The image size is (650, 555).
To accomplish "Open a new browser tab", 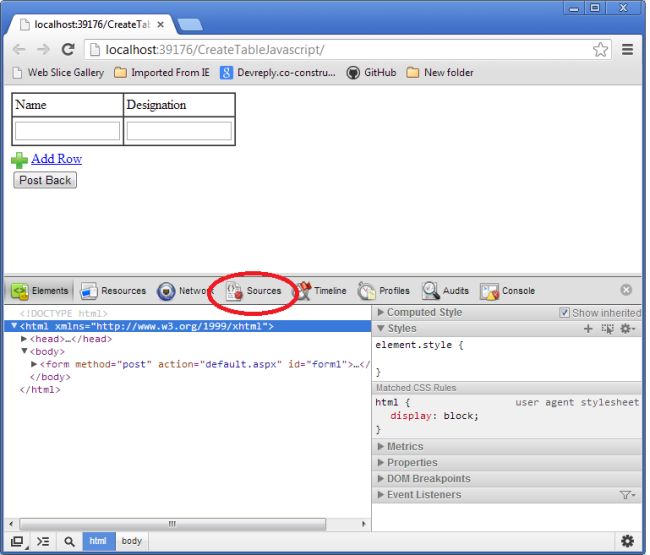I will pyautogui.click(x=190, y=24).
